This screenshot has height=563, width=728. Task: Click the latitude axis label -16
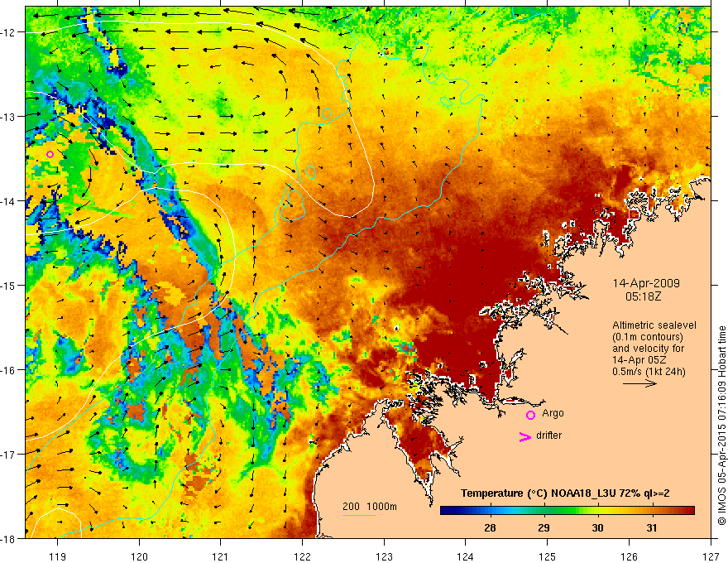tap(9, 370)
